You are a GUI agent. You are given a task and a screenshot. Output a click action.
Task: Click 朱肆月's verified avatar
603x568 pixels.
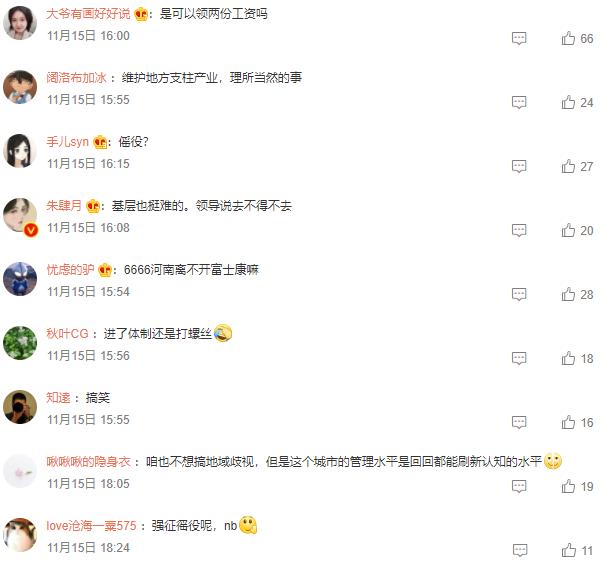coord(20,216)
